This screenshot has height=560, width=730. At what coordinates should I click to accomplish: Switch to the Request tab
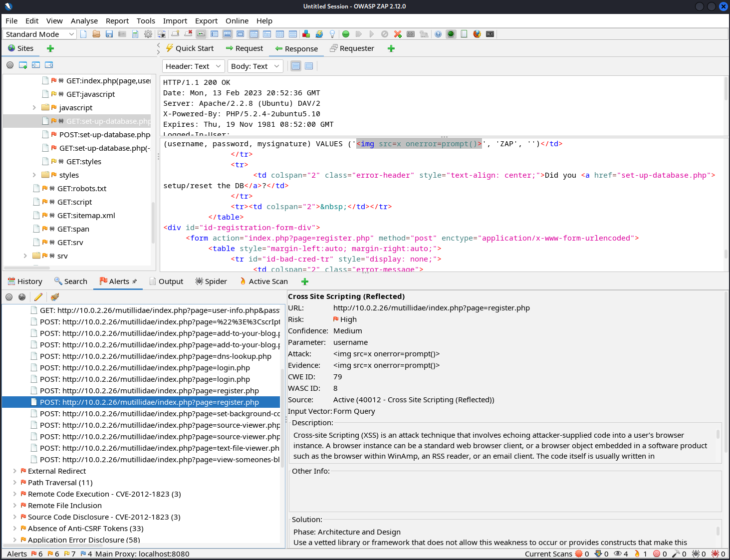click(x=244, y=48)
